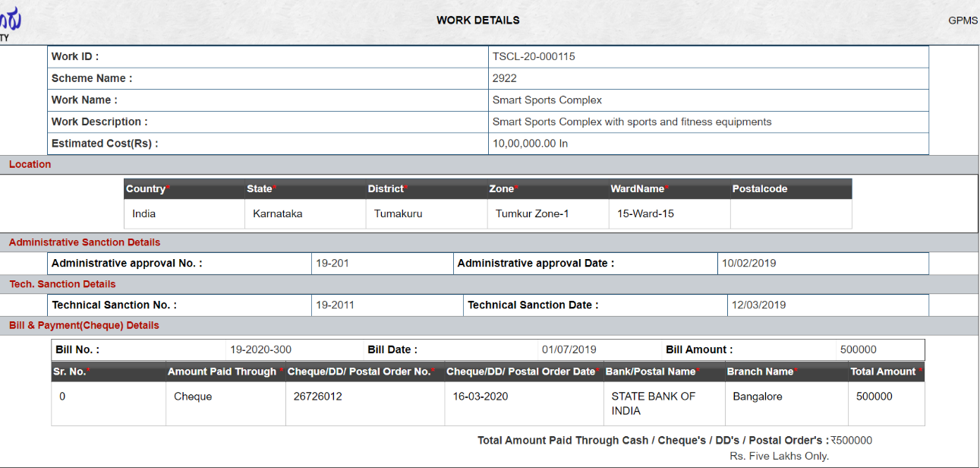The height and width of the screenshot is (468, 980).
Task: Click the logo in the top-left corner
Action: pyautogui.click(x=11, y=23)
